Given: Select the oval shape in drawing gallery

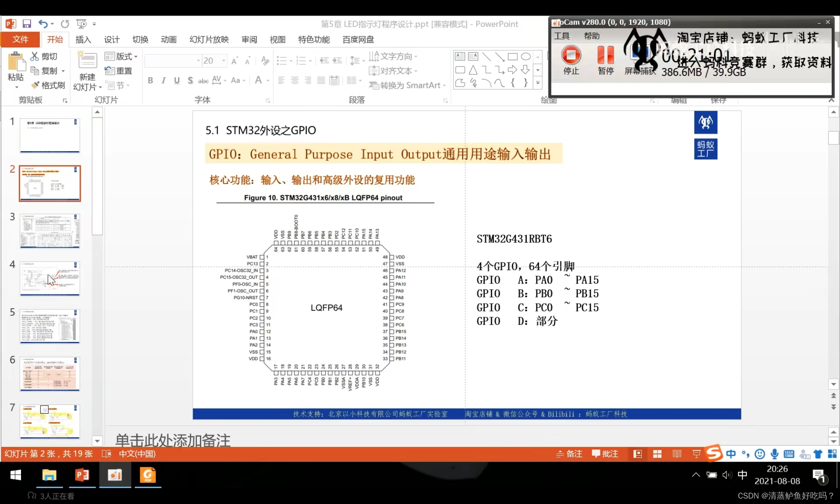Looking at the screenshot, I should (525, 57).
